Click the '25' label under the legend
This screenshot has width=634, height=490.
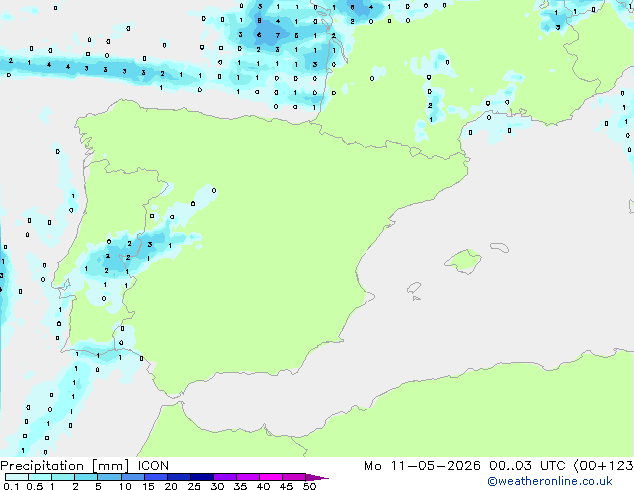click(194, 486)
